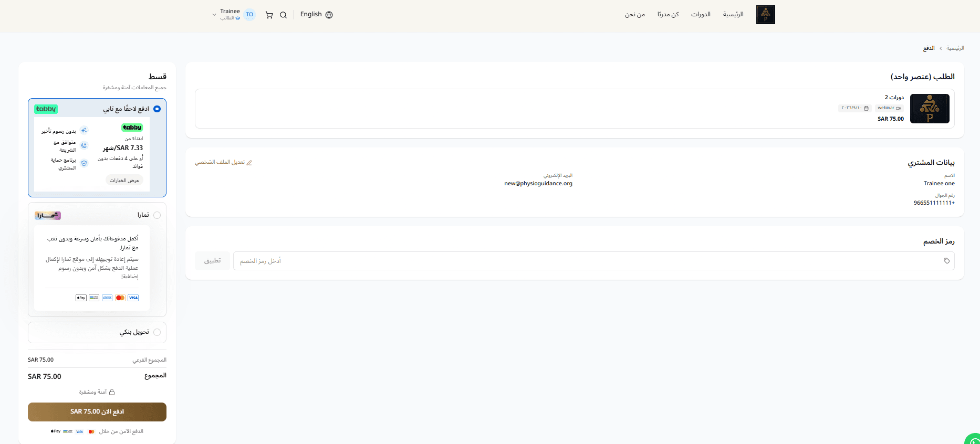Select the Tabby pay-later radio button

(x=157, y=109)
